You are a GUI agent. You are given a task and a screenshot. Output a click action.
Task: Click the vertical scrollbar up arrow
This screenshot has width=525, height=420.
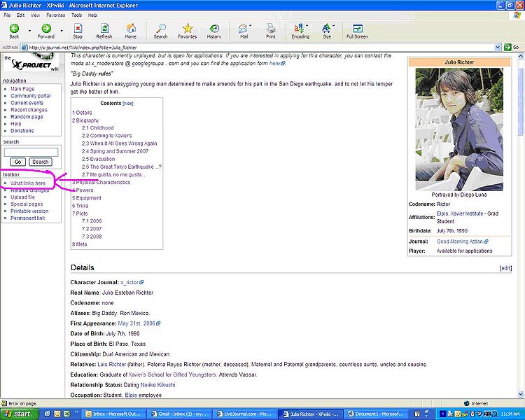(521, 56)
